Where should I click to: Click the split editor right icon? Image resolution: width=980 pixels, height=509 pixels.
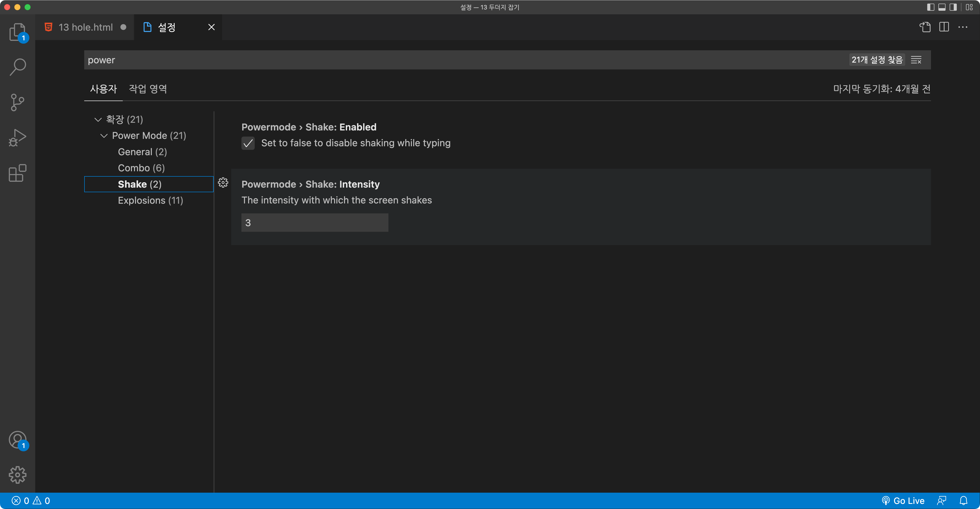(944, 27)
